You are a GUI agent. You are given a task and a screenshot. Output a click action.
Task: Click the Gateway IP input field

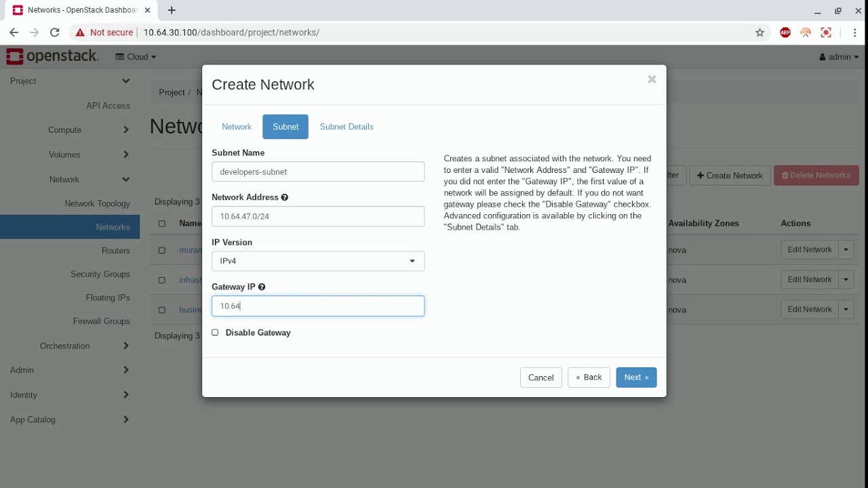click(318, 306)
